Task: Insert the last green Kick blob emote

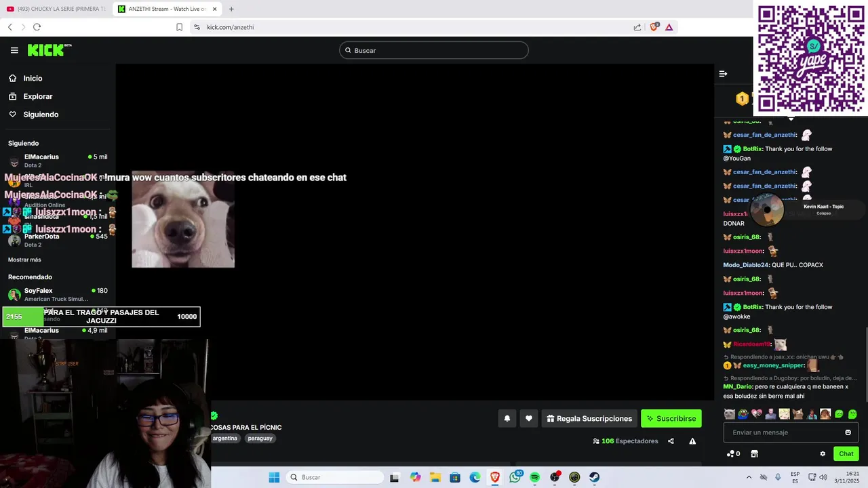Action: click(852, 414)
